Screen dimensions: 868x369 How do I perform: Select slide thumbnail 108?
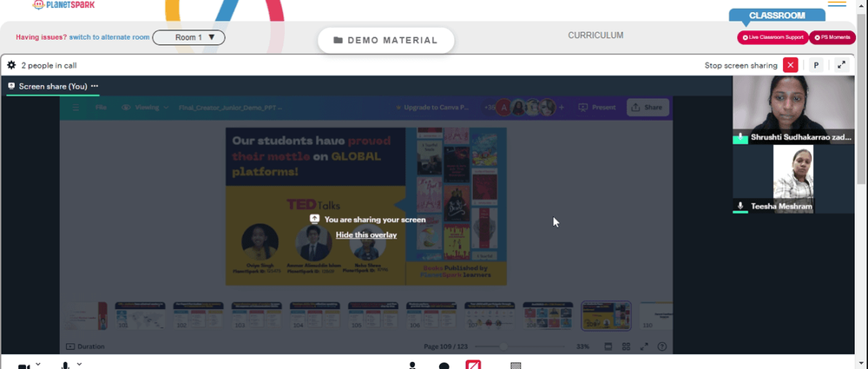(548, 314)
